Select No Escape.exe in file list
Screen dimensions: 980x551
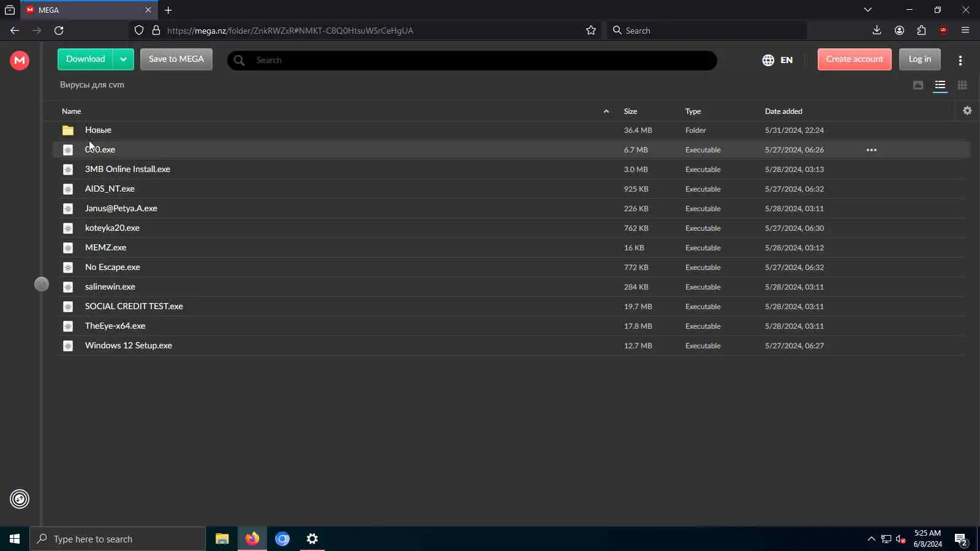[511, 267]
